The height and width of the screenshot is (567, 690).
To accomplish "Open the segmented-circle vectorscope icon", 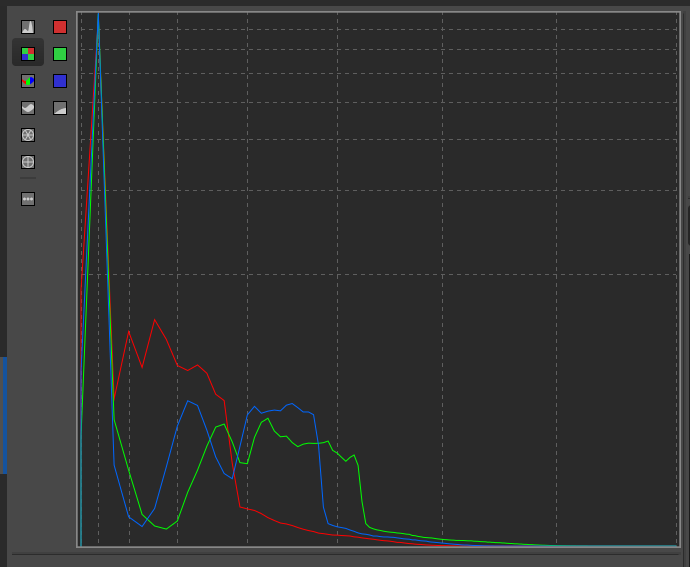I will point(28,135).
